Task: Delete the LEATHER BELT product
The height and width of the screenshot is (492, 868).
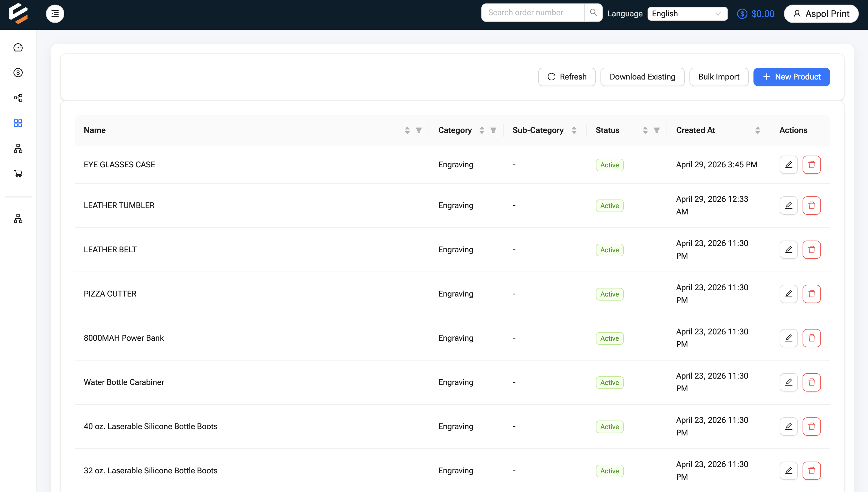Action: (x=811, y=250)
